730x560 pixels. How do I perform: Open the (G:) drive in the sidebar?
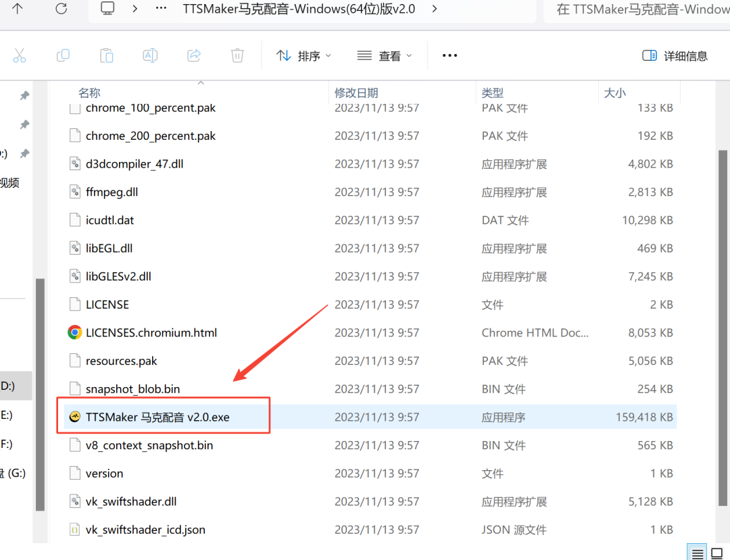tap(13, 474)
